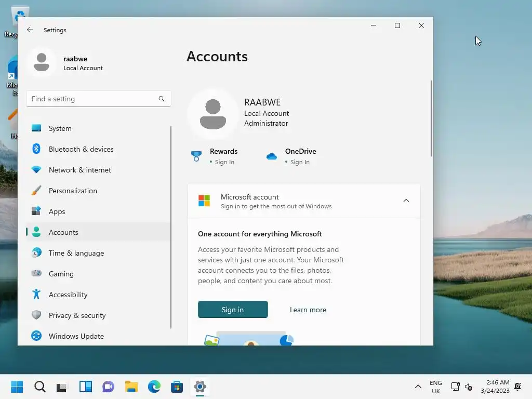This screenshot has width=532, height=399.
Task: Click the System monitor icon in sidebar
Action: pyautogui.click(x=36, y=128)
